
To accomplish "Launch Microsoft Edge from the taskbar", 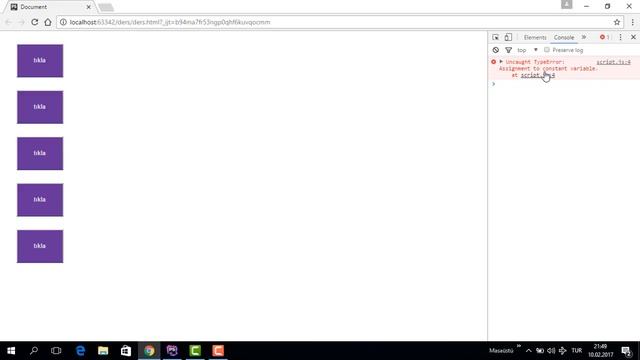I will point(80,351).
